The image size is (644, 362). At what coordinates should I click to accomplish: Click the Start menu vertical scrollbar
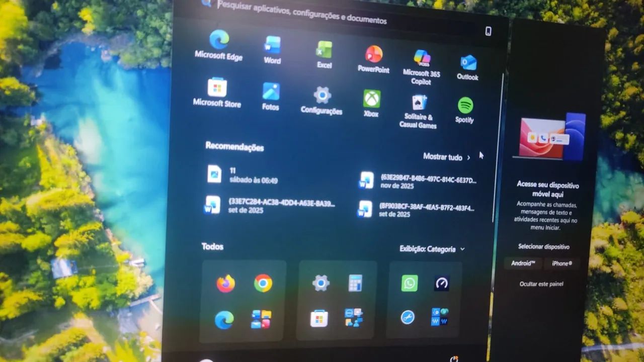[x=498, y=147]
